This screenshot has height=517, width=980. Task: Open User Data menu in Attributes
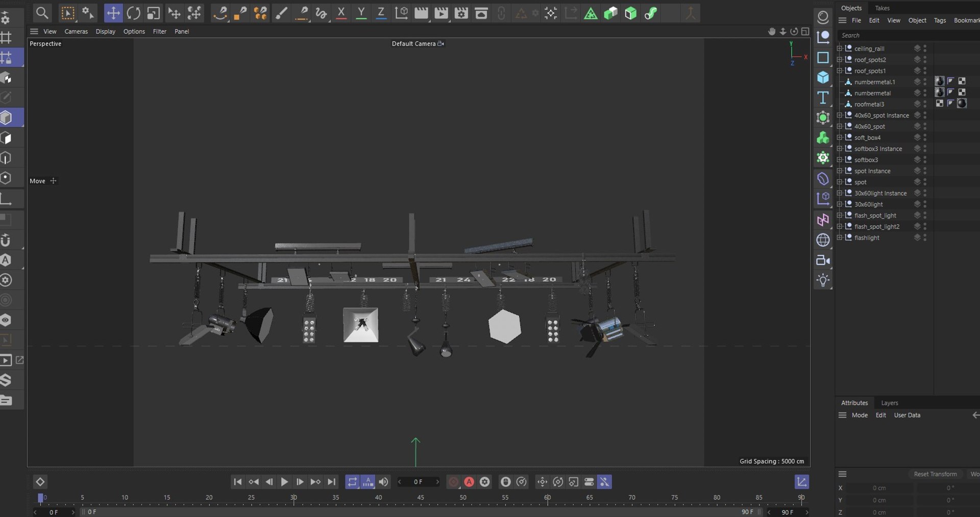907,415
